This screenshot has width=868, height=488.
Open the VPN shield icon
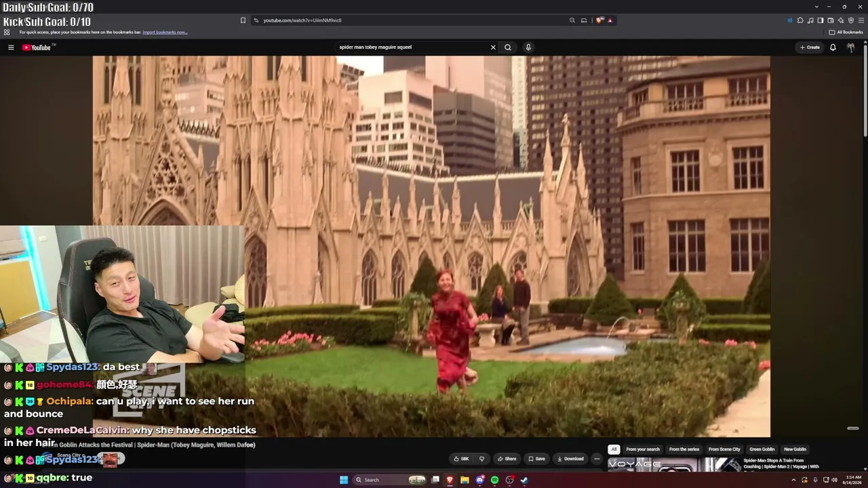(851, 20)
